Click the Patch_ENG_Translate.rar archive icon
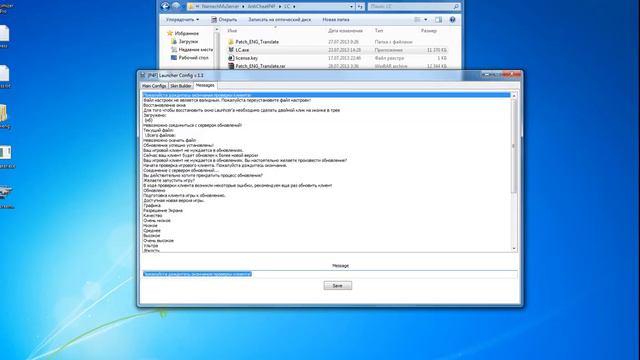The image size is (640, 360). [x=231, y=66]
